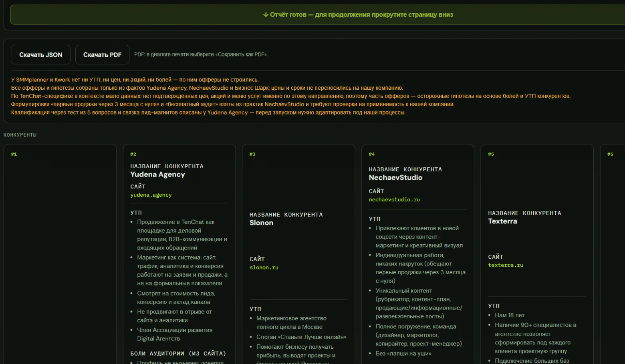Select the #3 card number

tap(252, 154)
